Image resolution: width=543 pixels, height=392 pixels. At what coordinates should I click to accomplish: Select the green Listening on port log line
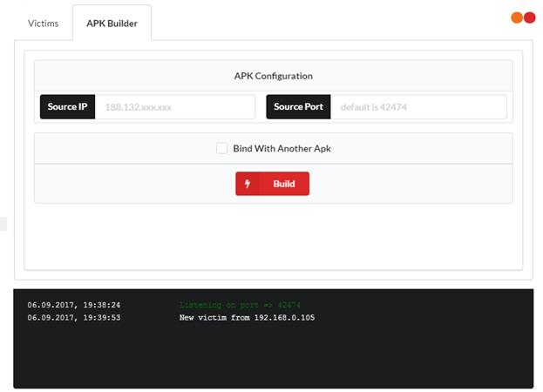[x=239, y=305]
